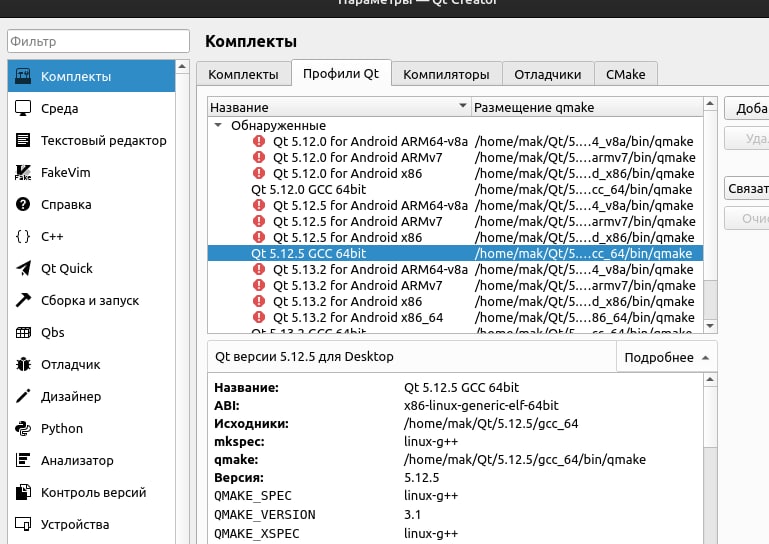Select the Комплекты sidebar icon
The width and height of the screenshot is (769, 544).
(x=23, y=76)
